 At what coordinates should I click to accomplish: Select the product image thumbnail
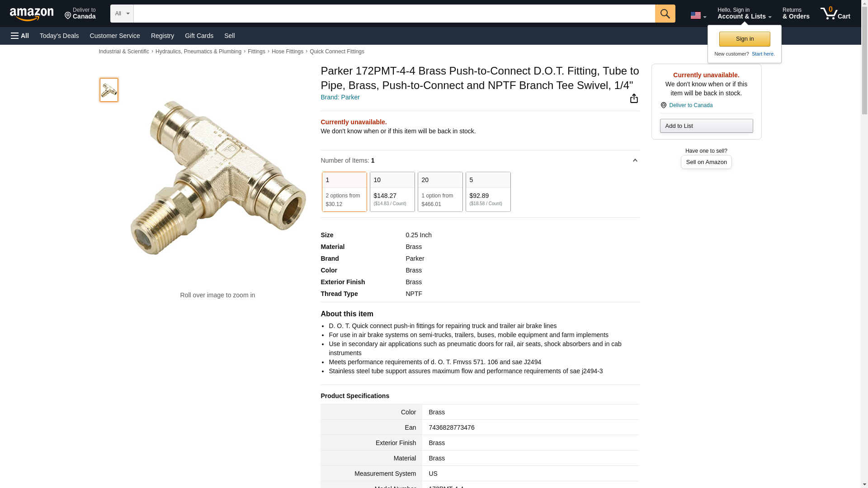pos(109,89)
